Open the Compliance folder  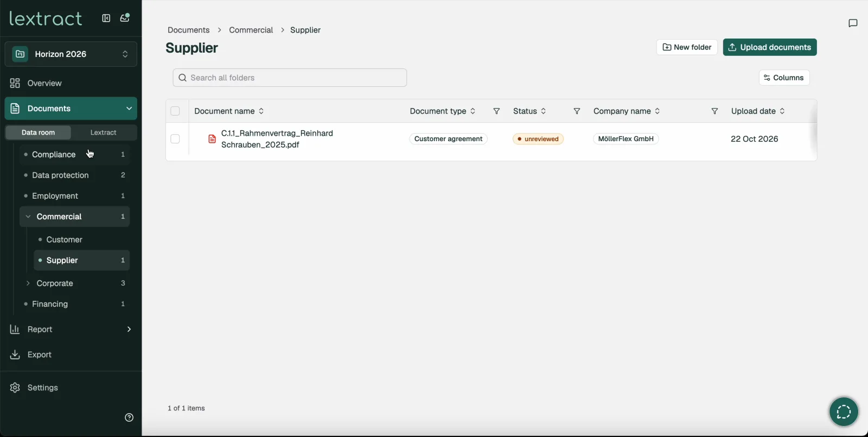[74, 155]
